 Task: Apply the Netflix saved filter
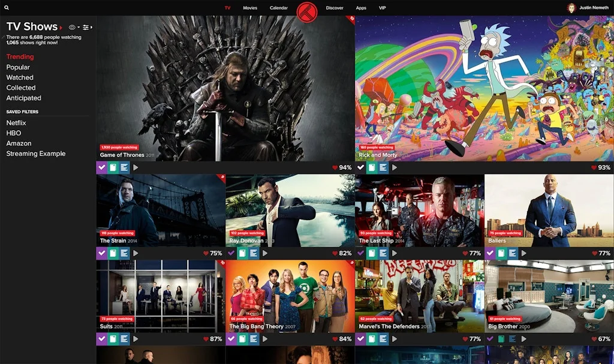[16, 123]
